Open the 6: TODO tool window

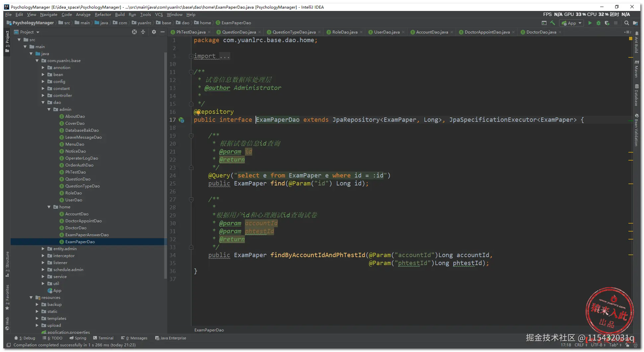(52, 338)
